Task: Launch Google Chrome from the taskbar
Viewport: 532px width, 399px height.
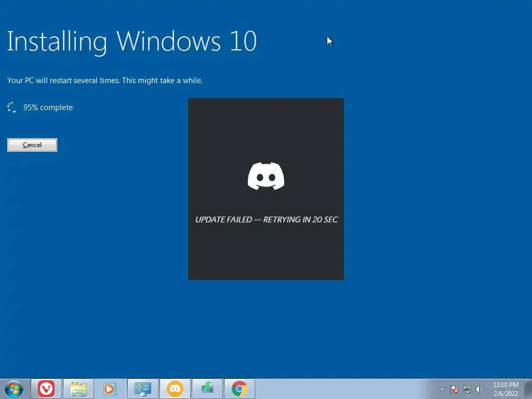Action: tap(239, 389)
